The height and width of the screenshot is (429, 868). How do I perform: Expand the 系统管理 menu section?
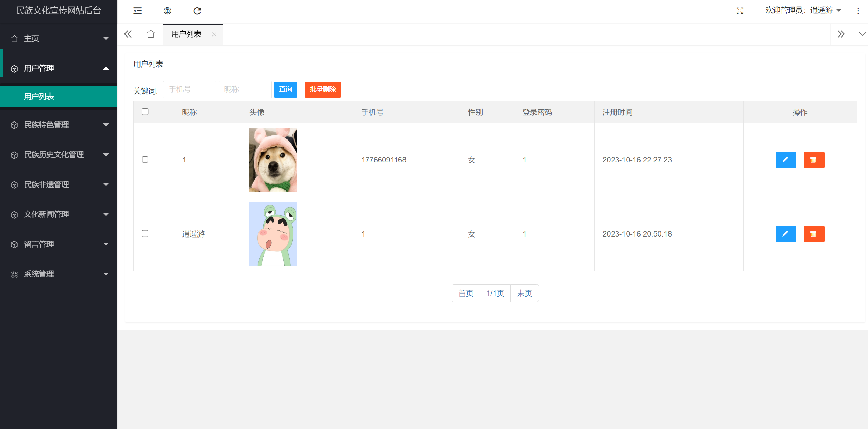click(x=58, y=274)
